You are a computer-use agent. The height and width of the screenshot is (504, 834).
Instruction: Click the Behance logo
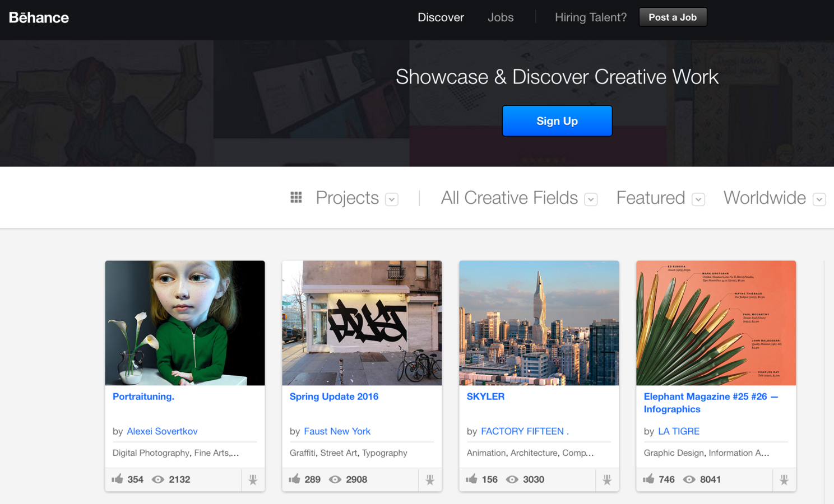click(x=39, y=17)
